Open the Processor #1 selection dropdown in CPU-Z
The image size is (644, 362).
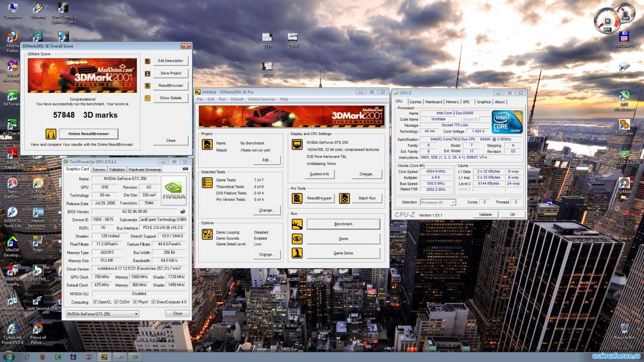[438, 202]
